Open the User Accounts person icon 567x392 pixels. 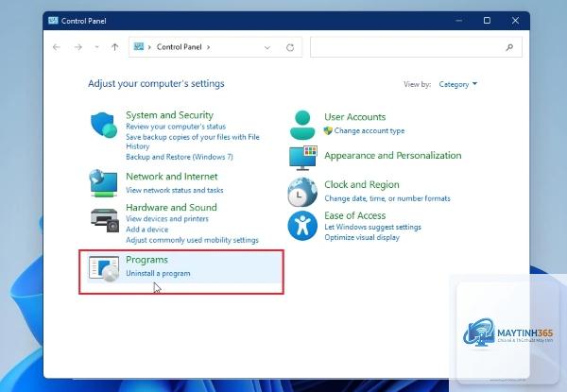tap(302, 125)
